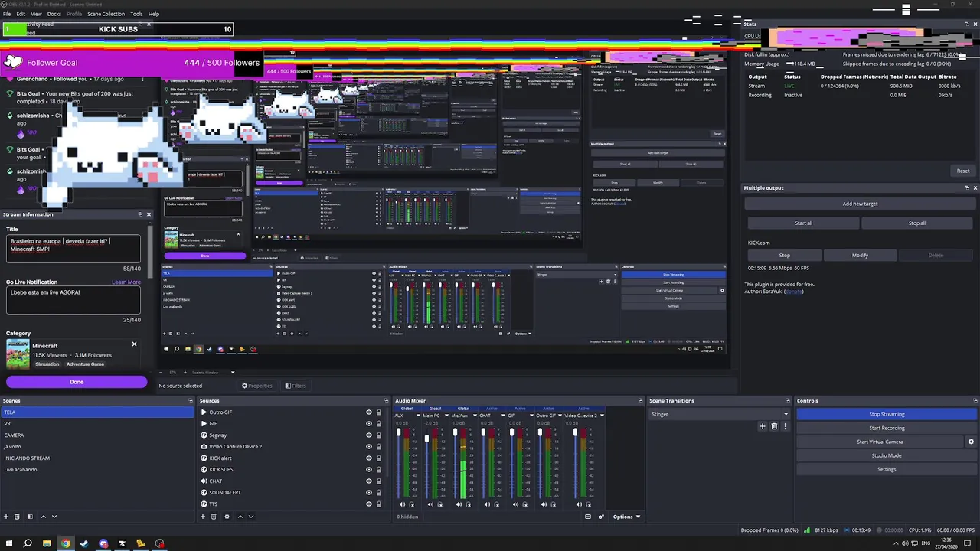This screenshot has width=980, height=551.
Task: Remove the transition with the Scene Transitions trash icon
Action: tap(774, 426)
